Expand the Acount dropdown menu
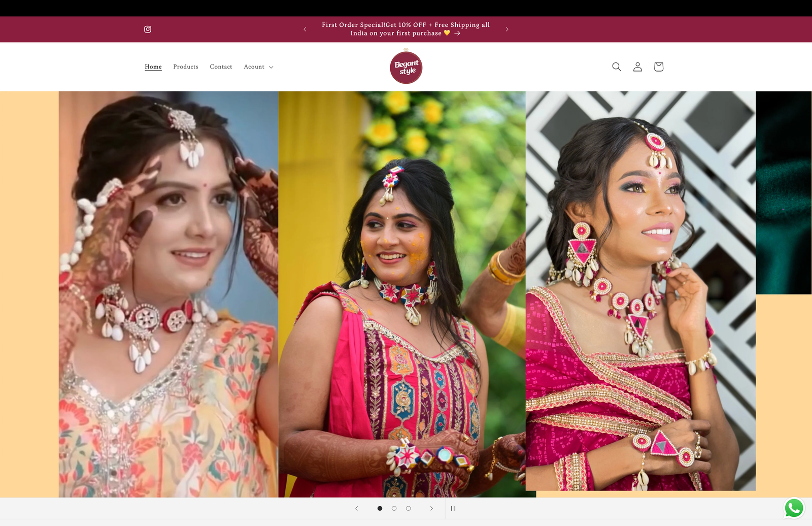 258,67
